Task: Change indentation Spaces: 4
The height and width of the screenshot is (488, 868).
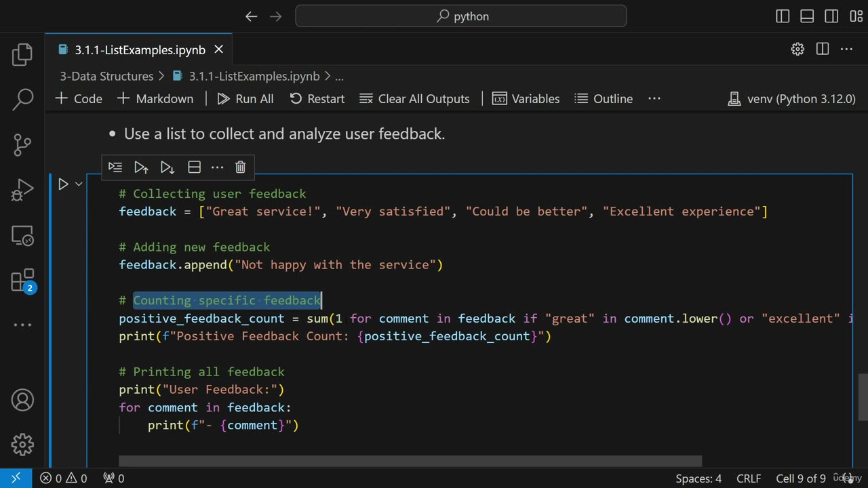Action: point(698,479)
